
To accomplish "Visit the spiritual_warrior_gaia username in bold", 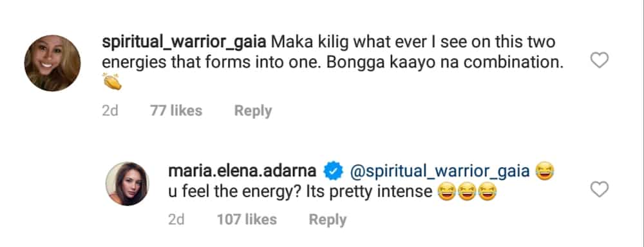I will (184, 43).
